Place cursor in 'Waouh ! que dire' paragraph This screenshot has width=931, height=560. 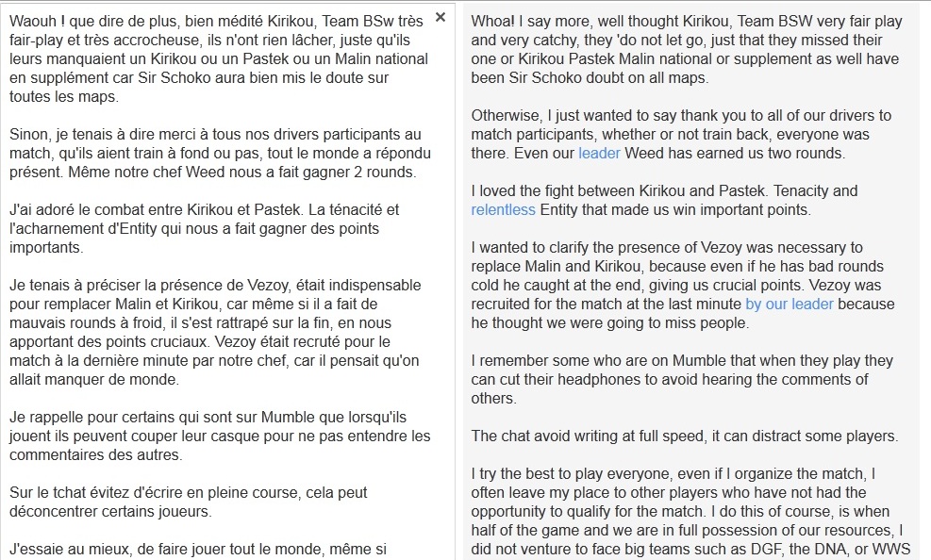point(219,58)
